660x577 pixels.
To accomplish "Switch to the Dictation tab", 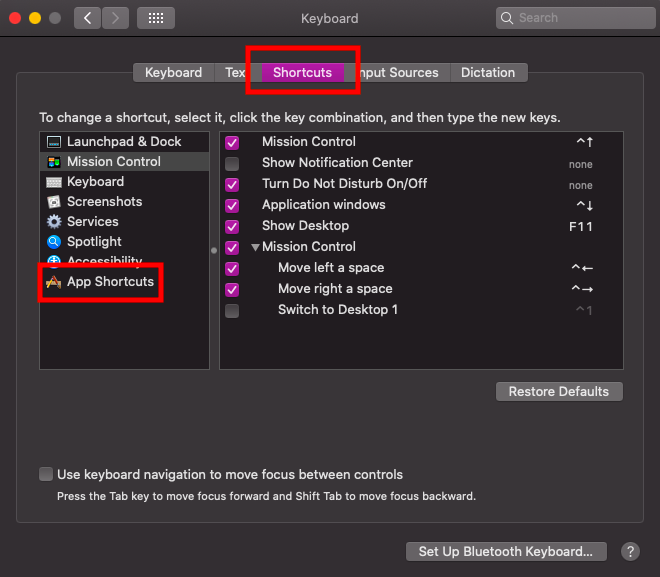I will tap(488, 72).
